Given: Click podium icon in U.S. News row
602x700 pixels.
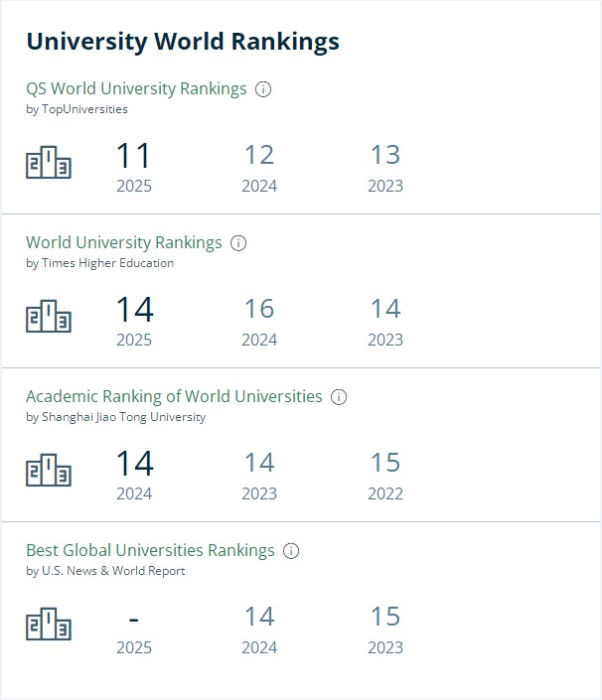Looking at the screenshot, I should 49,624.
